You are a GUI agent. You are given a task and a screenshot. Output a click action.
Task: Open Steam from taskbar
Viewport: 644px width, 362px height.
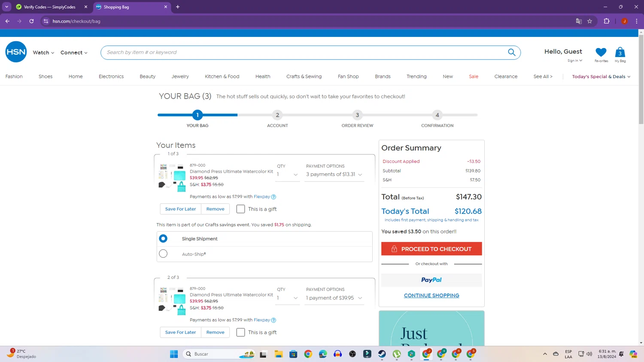(382, 354)
